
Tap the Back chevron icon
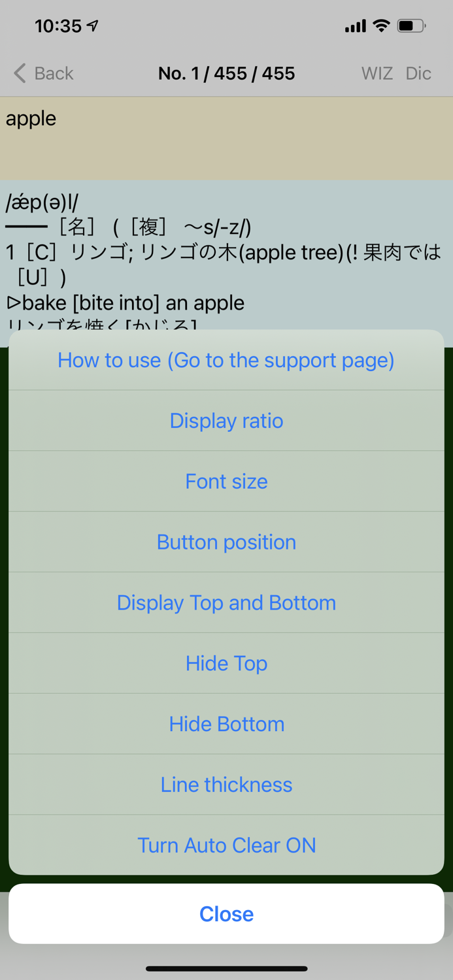click(19, 73)
